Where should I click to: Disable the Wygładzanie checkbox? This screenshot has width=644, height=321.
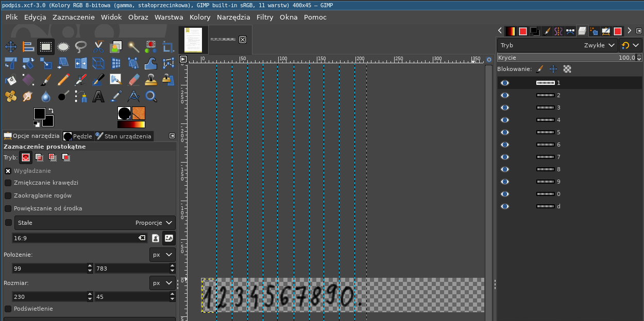[8, 171]
